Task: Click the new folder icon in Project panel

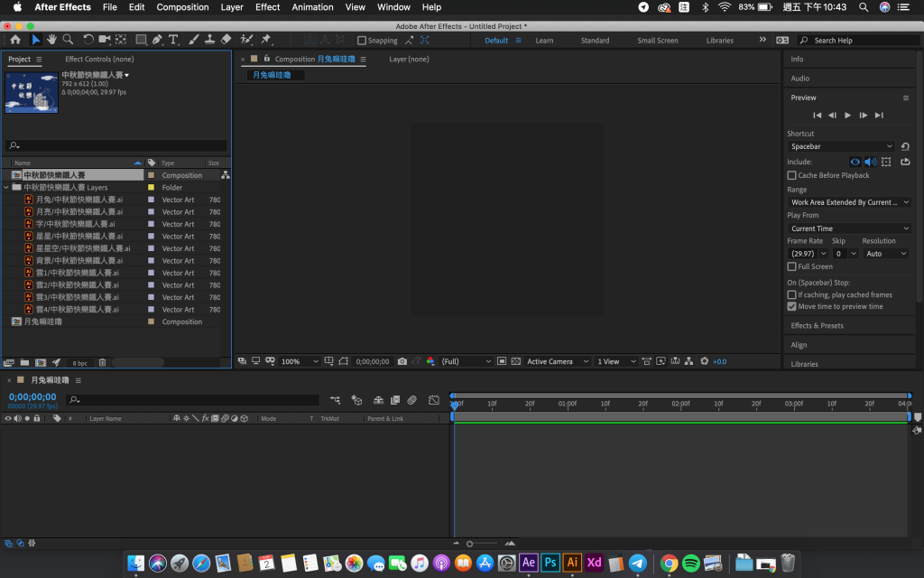Action: (x=24, y=362)
